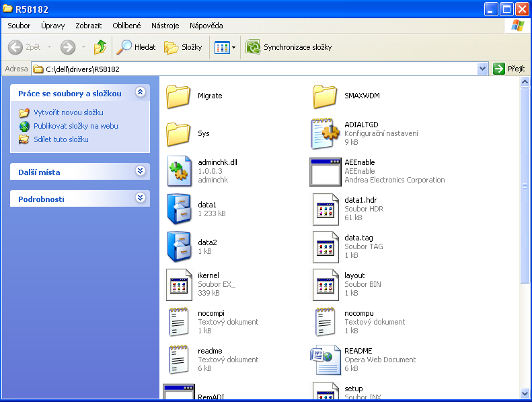Select the nocompi text document icon
532x402 pixels.
[x=178, y=322]
